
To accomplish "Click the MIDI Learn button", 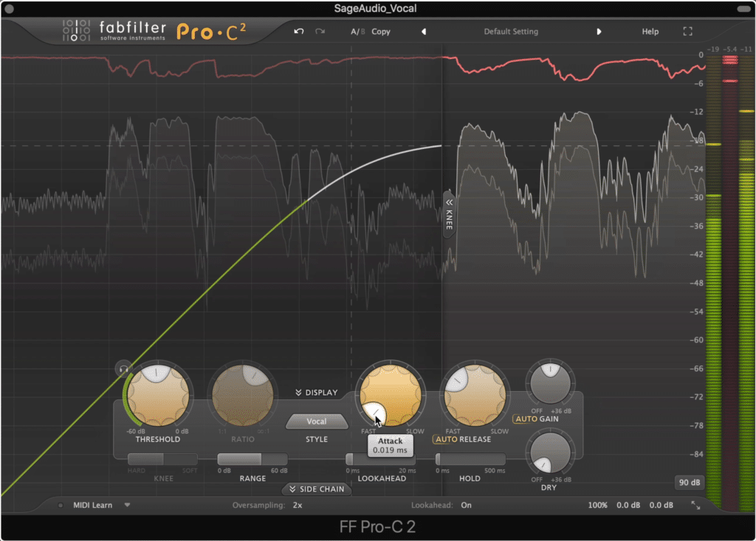I will click(x=92, y=506).
